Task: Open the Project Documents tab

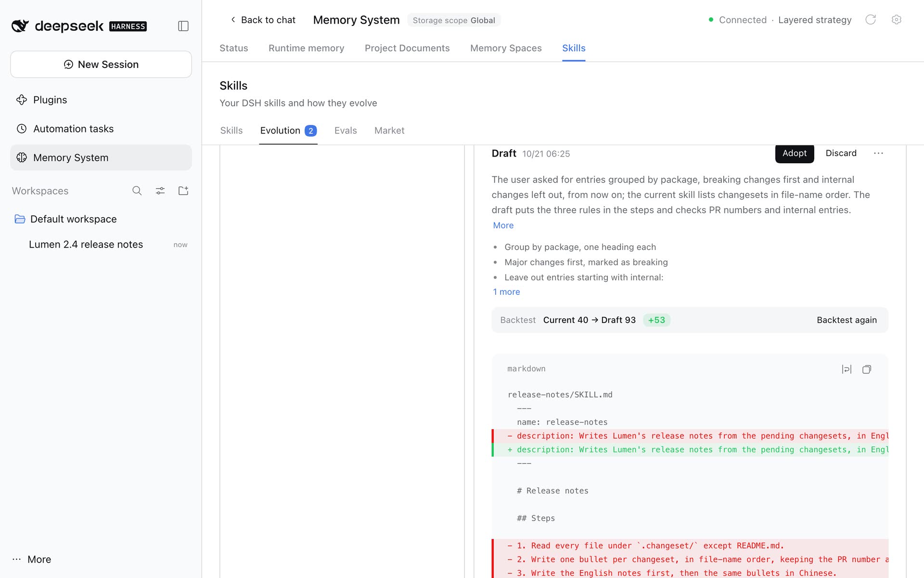Action: (407, 48)
